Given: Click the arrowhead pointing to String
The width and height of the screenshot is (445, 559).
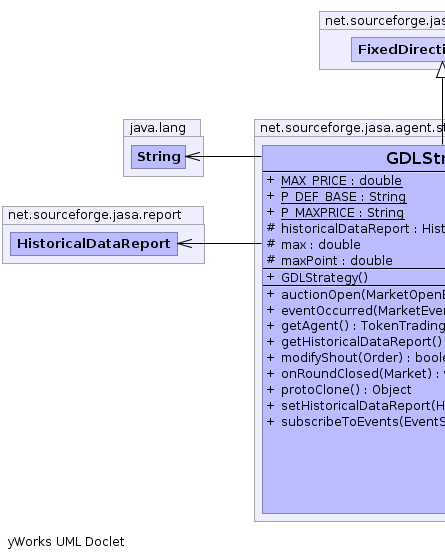Looking at the screenshot, I should click(x=193, y=157).
